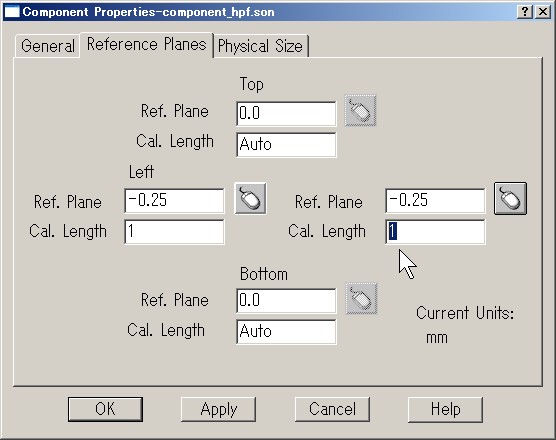Confirm the settings with the OK button
Viewport: 556px width, 440px height.
click(105, 409)
